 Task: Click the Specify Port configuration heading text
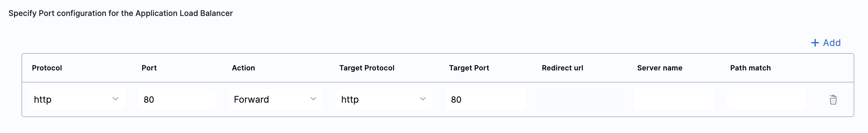(120, 13)
